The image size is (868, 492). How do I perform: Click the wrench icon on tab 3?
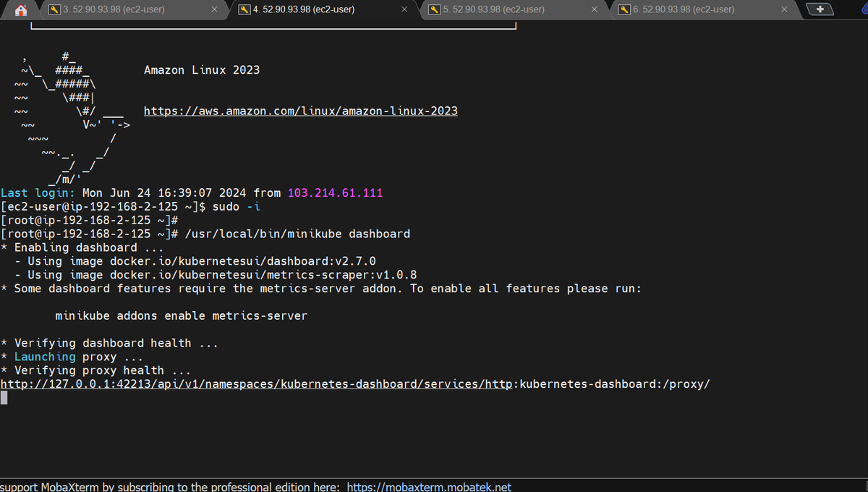[54, 9]
